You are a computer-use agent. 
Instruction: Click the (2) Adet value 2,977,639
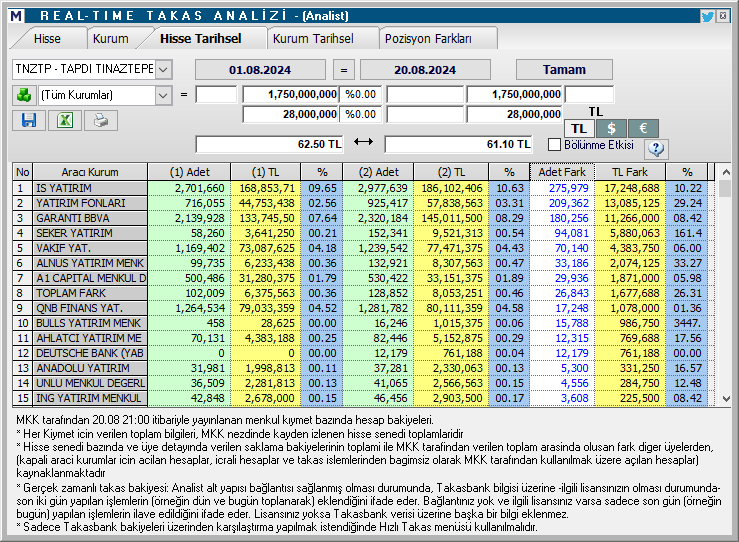pyautogui.click(x=378, y=189)
